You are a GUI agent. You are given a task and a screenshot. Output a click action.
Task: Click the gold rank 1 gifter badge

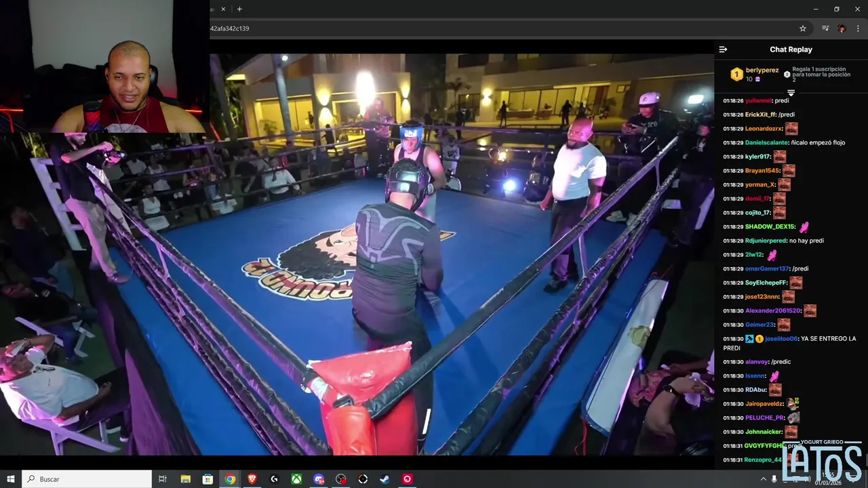coord(736,74)
